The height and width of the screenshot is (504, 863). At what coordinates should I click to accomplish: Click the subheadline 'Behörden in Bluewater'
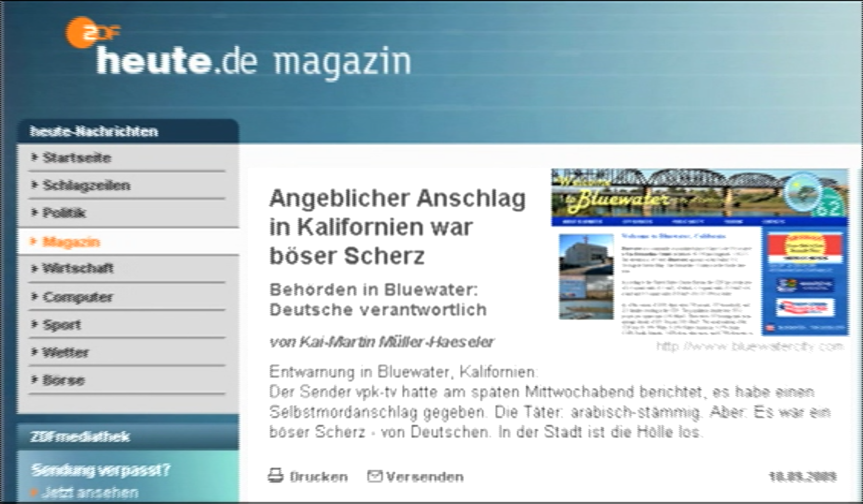tap(378, 300)
